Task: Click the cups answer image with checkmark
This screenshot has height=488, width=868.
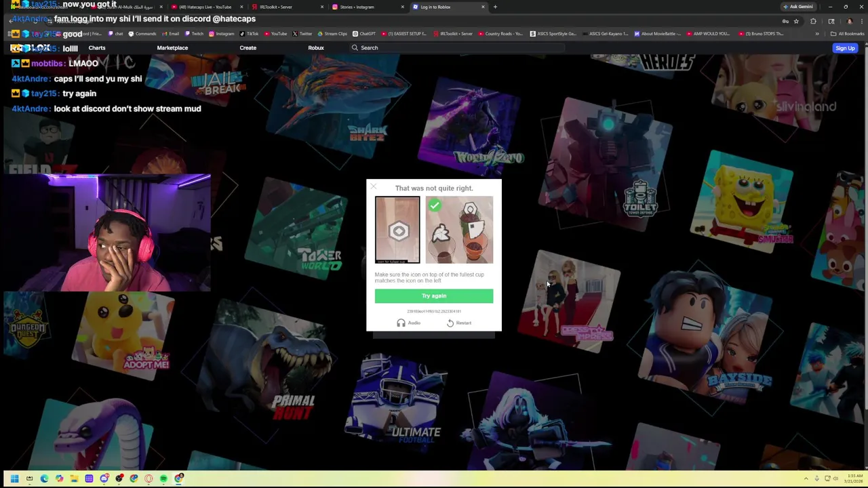Action: pyautogui.click(x=459, y=230)
